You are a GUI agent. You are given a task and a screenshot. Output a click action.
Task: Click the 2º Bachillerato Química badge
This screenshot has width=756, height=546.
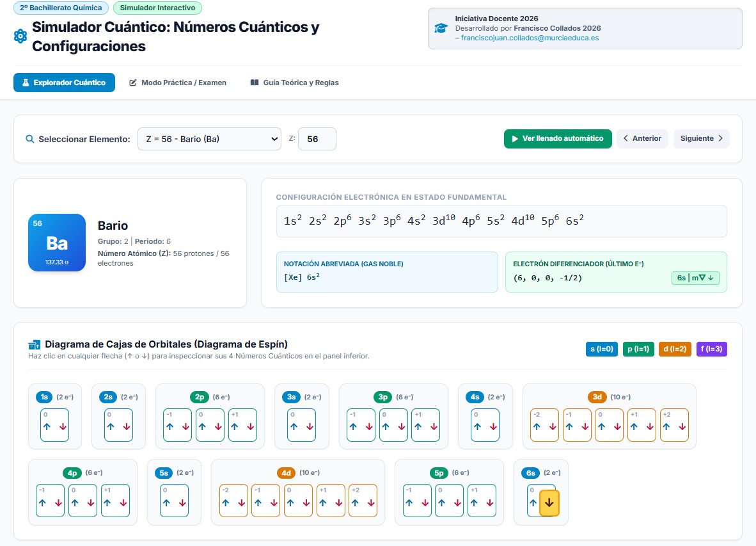click(61, 8)
